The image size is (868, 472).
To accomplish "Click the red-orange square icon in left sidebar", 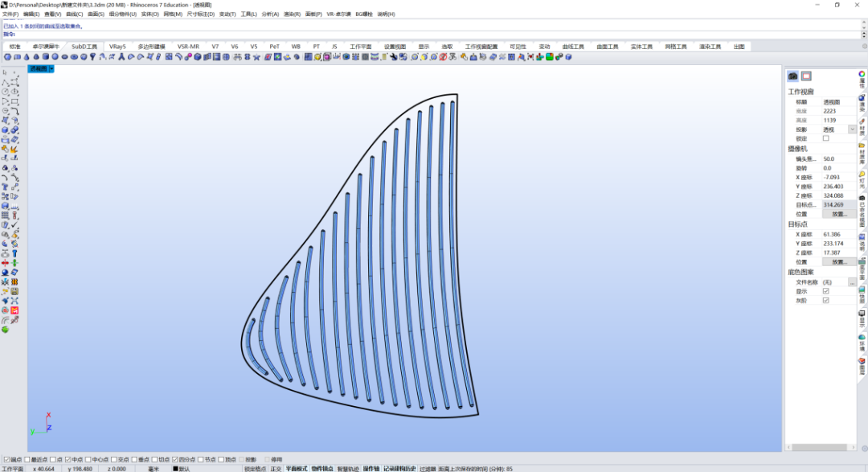I will pyautogui.click(x=15, y=310).
